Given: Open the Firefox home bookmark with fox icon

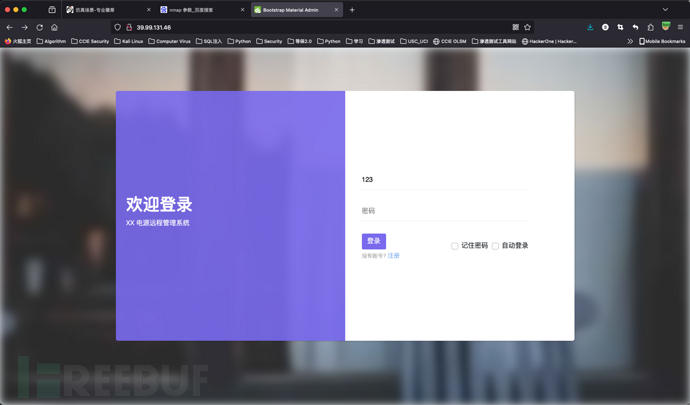Looking at the screenshot, I should [18, 41].
